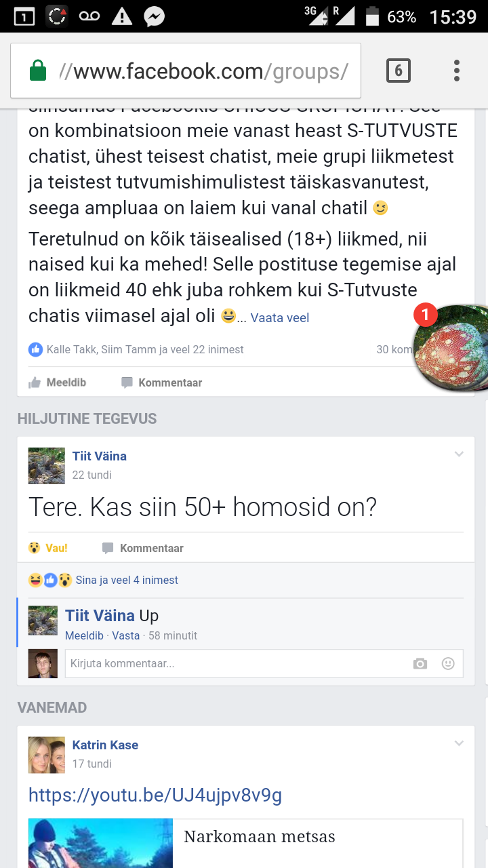The height and width of the screenshot is (868, 488).
Task: Open emoji picker in comment box
Action: [448, 664]
